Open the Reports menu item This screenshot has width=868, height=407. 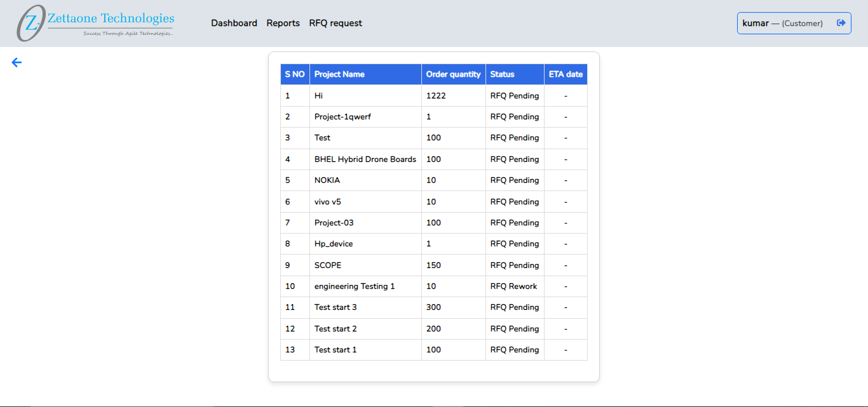click(283, 23)
